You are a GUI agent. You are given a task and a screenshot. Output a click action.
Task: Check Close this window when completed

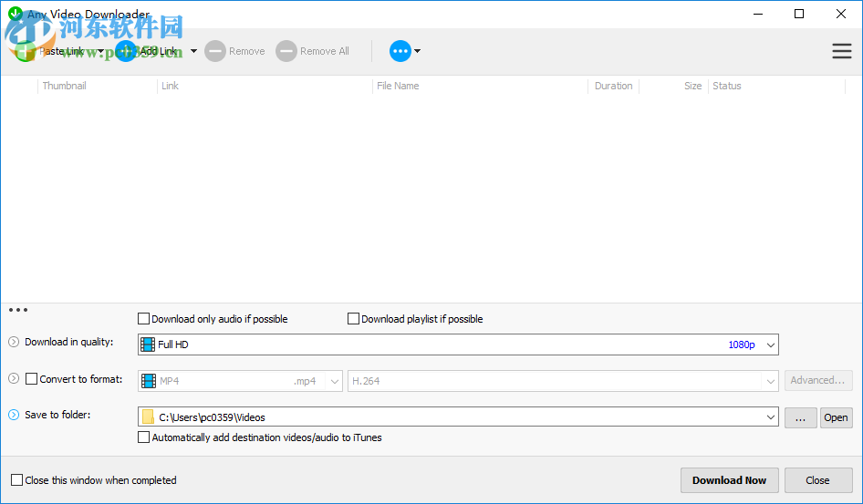(x=17, y=480)
